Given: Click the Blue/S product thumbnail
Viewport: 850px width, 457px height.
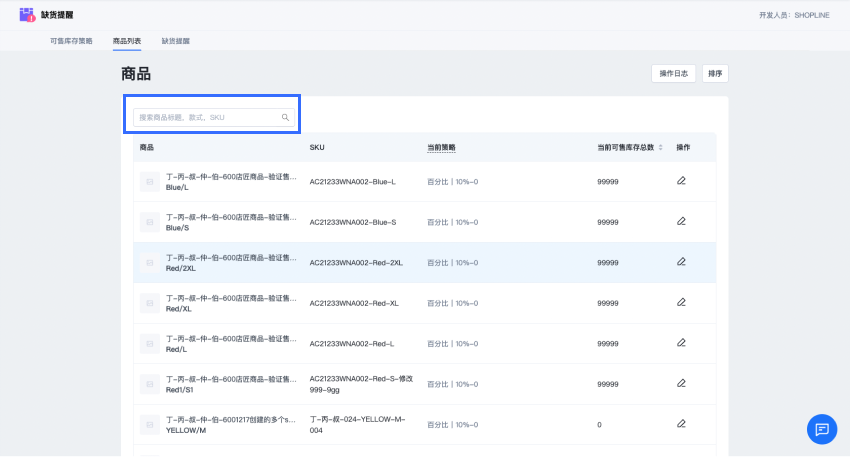Looking at the screenshot, I should pyautogui.click(x=150, y=222).
